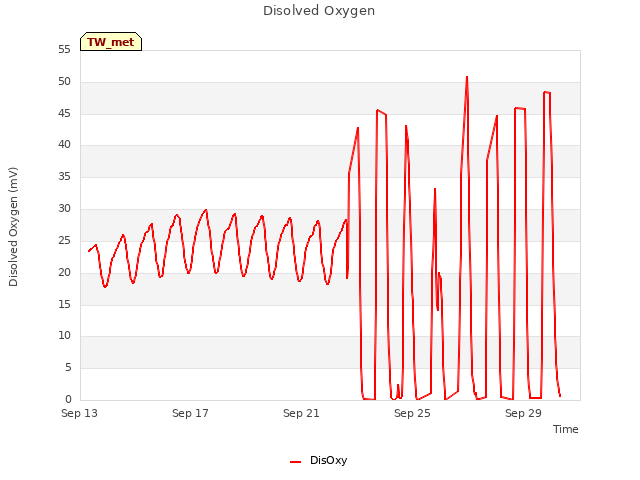This screenshot has width=640, height=480.
Task: Click the 5 y-axis tick label
Action: click(68, 368)
